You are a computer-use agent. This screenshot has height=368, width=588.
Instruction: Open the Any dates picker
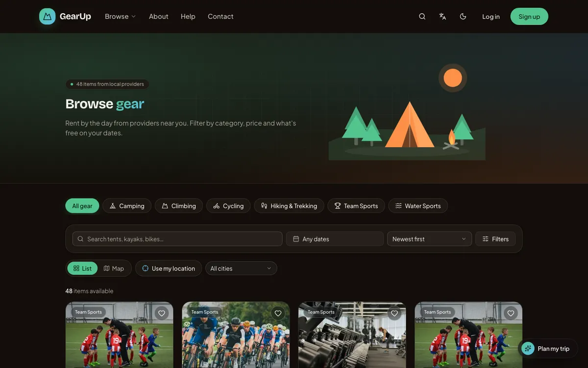[335, 239]
